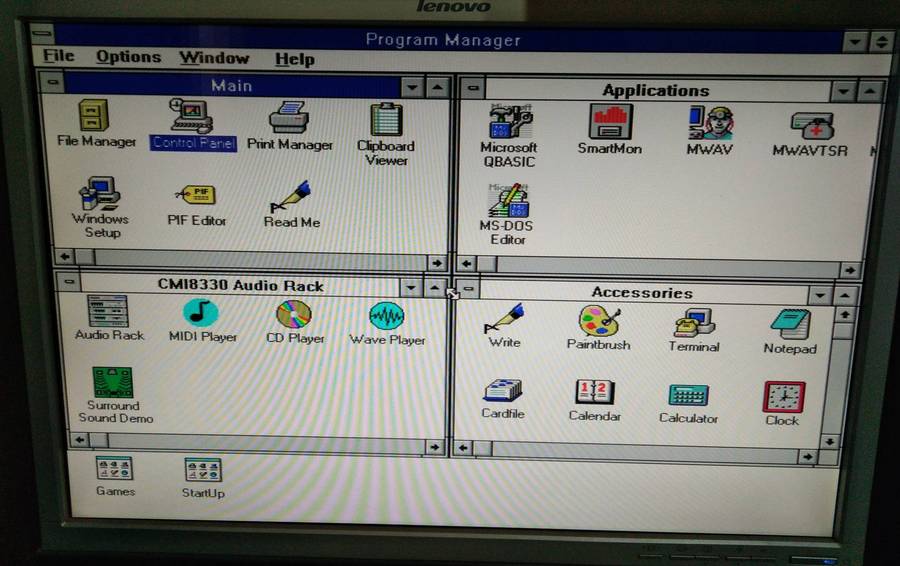Open the Window menu

(214, 58)
